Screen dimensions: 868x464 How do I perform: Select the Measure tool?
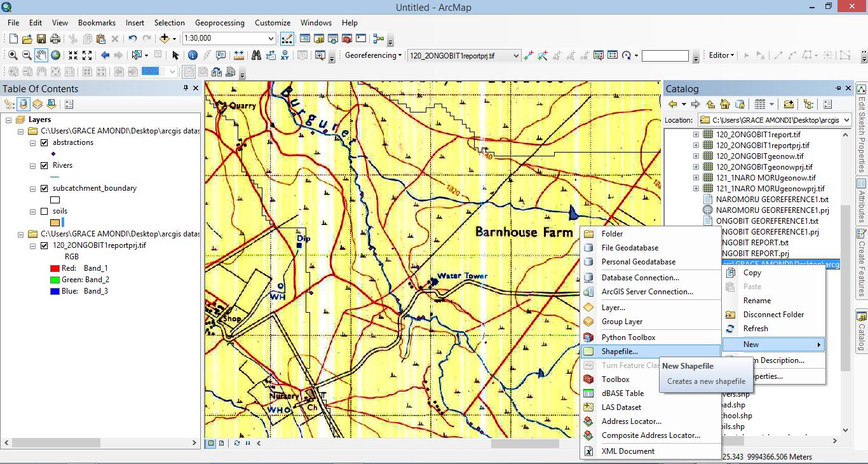coord(240,55)
